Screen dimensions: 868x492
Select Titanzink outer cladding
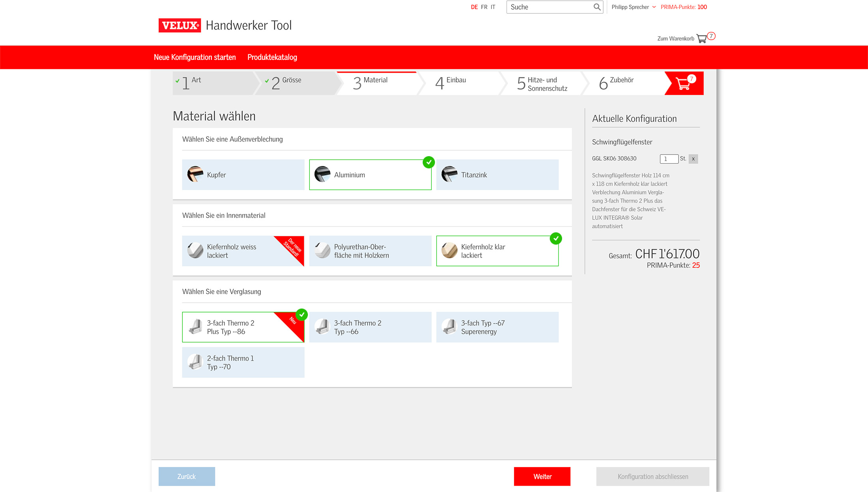pos(497,175)
